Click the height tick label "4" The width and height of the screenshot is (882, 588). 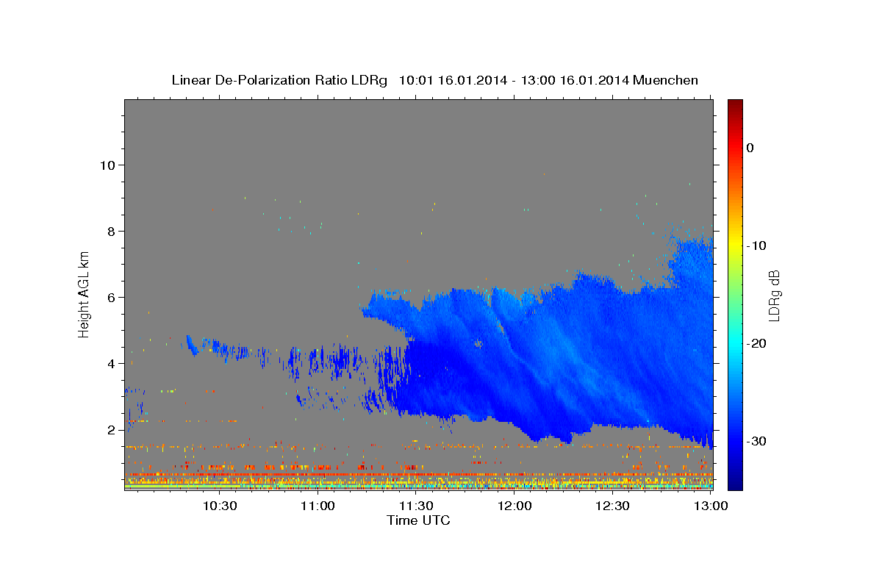click(112, 364)
